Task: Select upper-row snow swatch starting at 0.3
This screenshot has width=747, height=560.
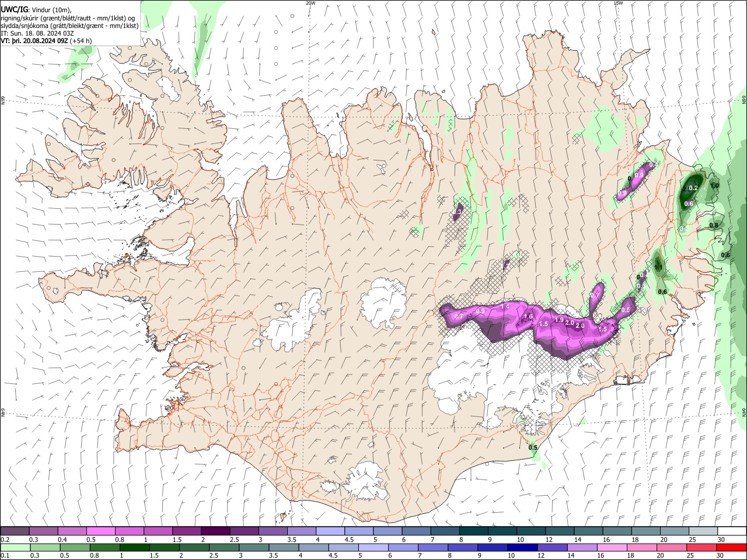Action: (43, 531)
